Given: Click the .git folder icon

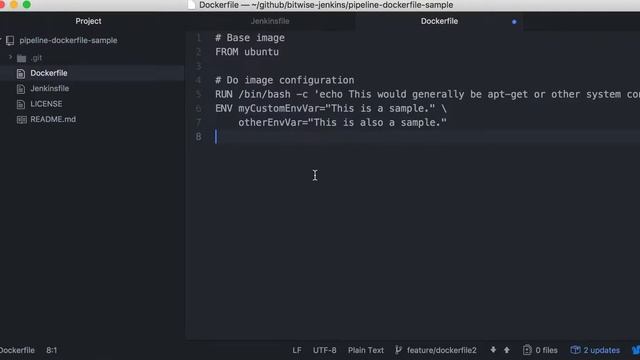Looking at the screenshot, I should pyautogui.click(x=21, y=58).
